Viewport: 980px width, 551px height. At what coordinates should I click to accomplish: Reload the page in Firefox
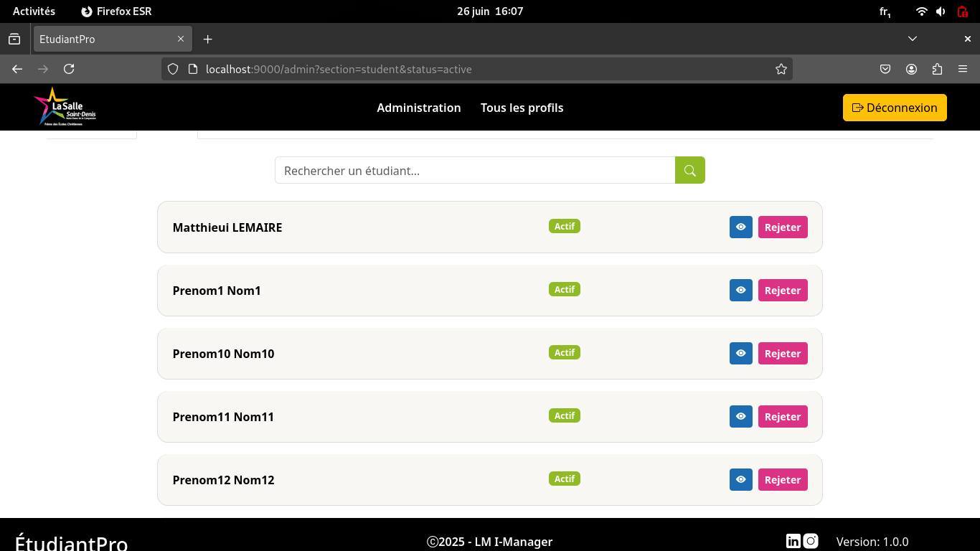click(x=69, y=70)
